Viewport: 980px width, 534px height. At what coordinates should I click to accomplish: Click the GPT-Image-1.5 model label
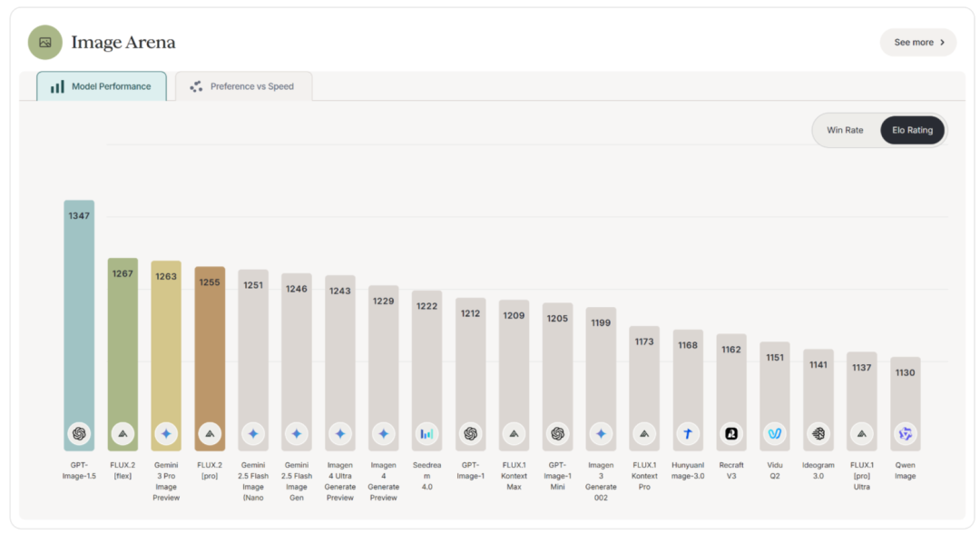tap(79, 470)
